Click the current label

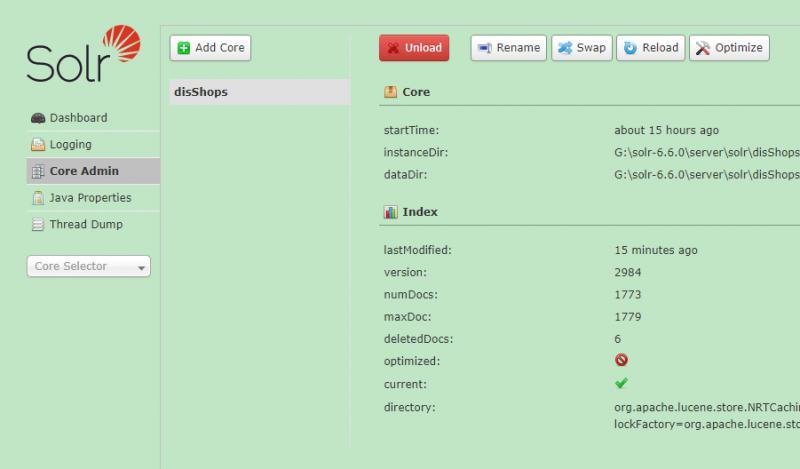[405, 384]
